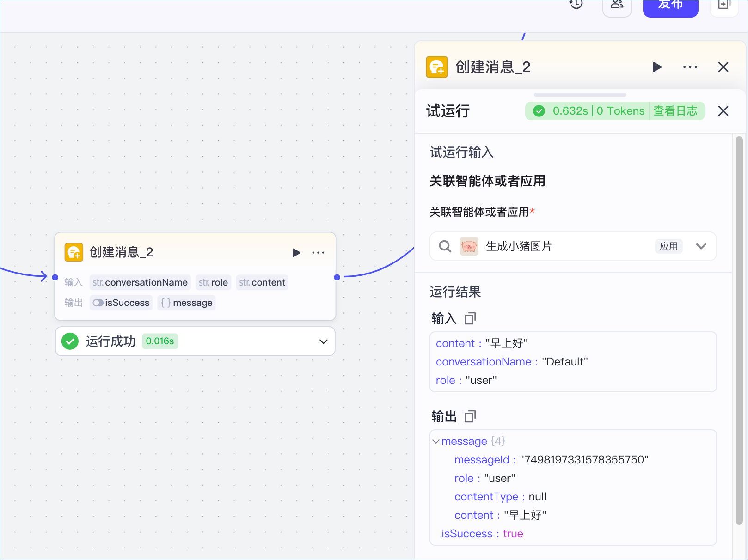Click the side panel vertical scrollbar
The width and height of the screenshot is (748, 560).
739,330
